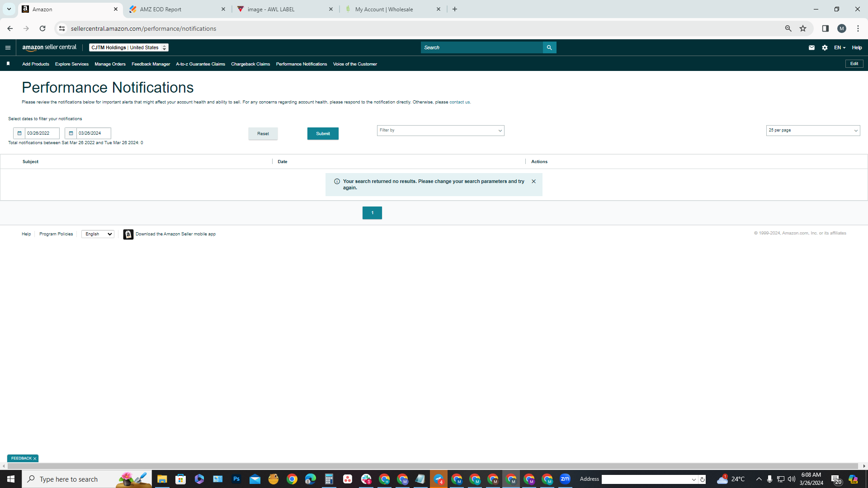Click Download the Amazon Seller mobile app link
Image resolution: width=868 pixels, height=488 pixels.
tap(175, 234)
